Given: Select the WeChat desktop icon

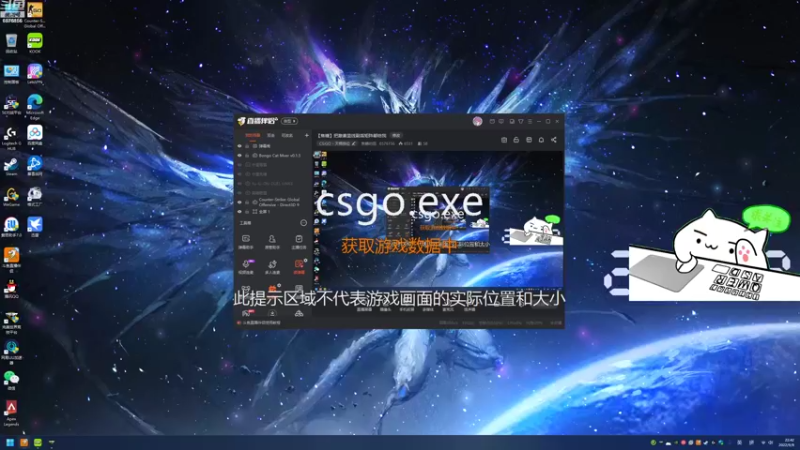Looking at the screenshot, I should 11,380.
